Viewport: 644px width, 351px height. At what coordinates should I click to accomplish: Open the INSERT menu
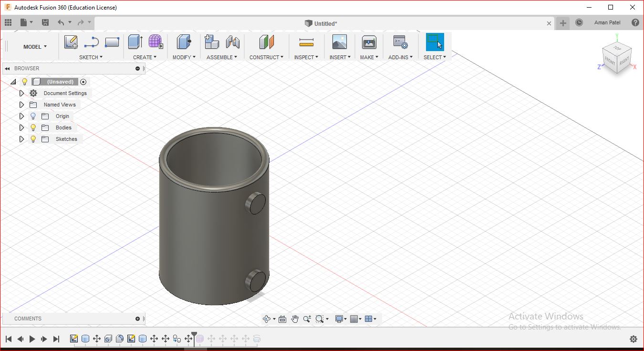340,57
